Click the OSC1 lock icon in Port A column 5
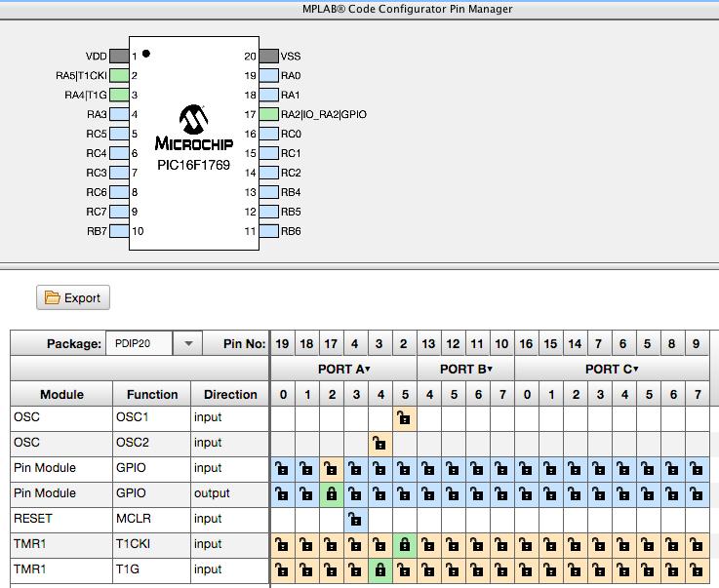Screen dimensions: 719x588 404,418
